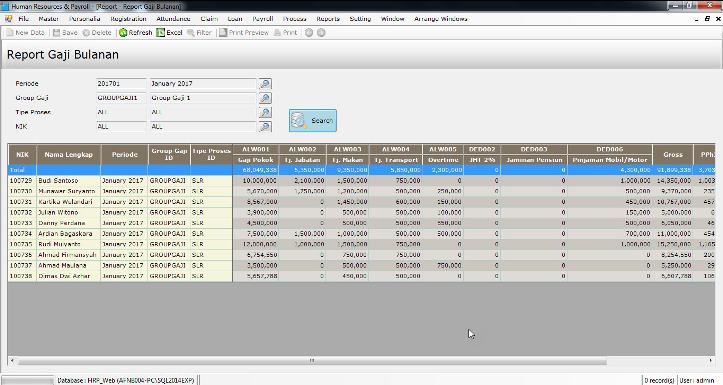The image size is (723, 385).
Task: Click the Tipe Proses code field
Action: point(121,113)
